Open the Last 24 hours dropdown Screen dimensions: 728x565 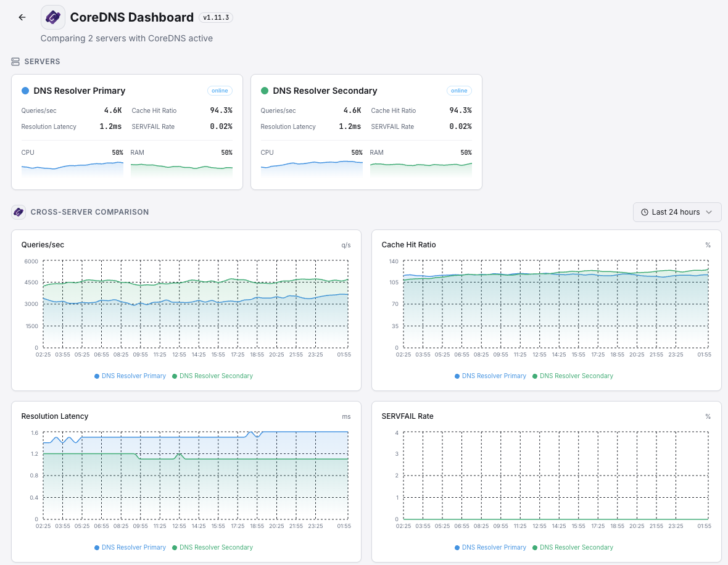677,212
